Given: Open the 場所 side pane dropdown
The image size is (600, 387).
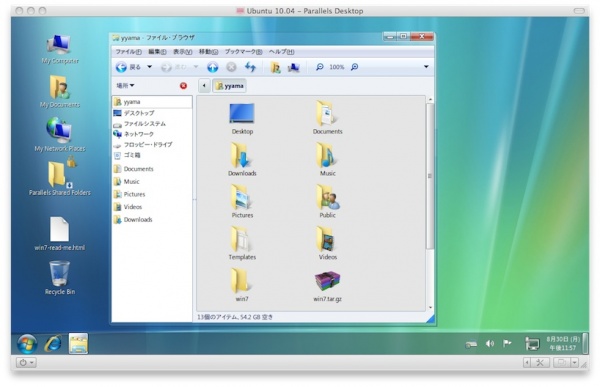Looking at the screenshot, I should (125, 86).
